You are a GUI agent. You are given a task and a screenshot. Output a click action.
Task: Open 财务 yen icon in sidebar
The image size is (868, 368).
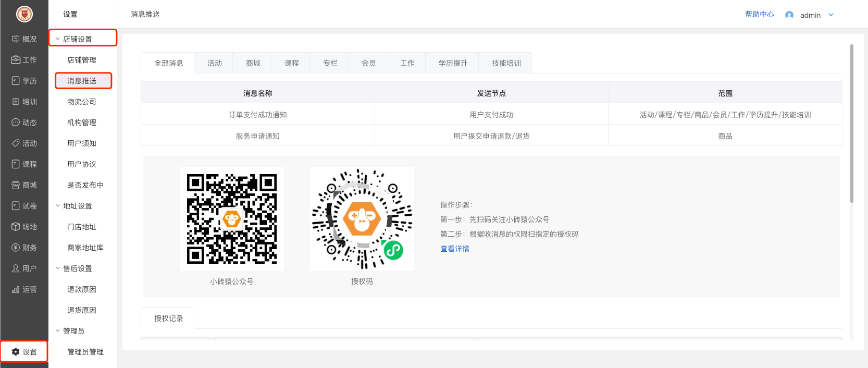coord(16,248)
